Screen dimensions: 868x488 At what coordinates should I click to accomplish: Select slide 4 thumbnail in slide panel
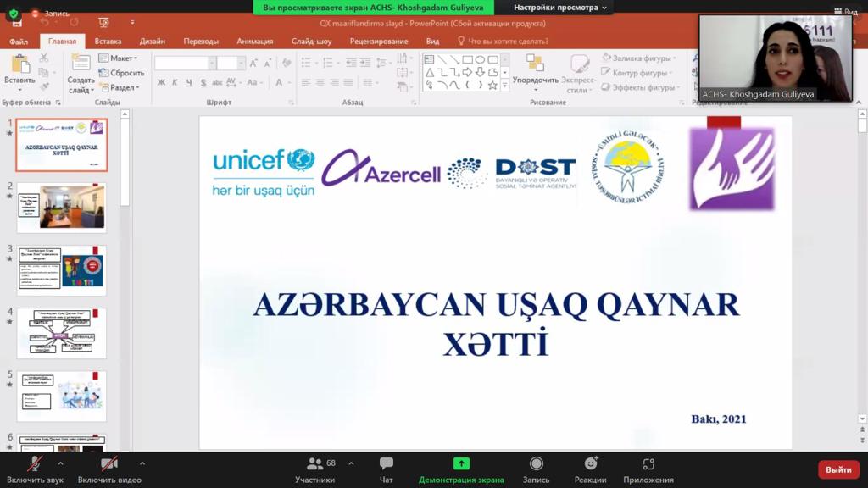click(x=61, y=333)
